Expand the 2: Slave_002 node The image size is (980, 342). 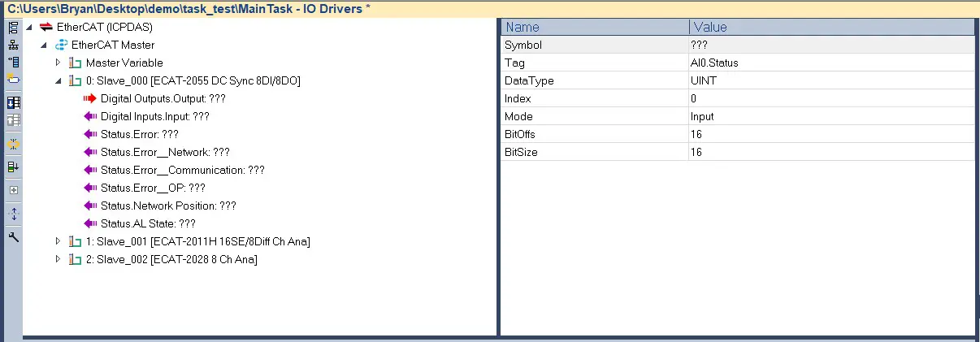(59, 259)
